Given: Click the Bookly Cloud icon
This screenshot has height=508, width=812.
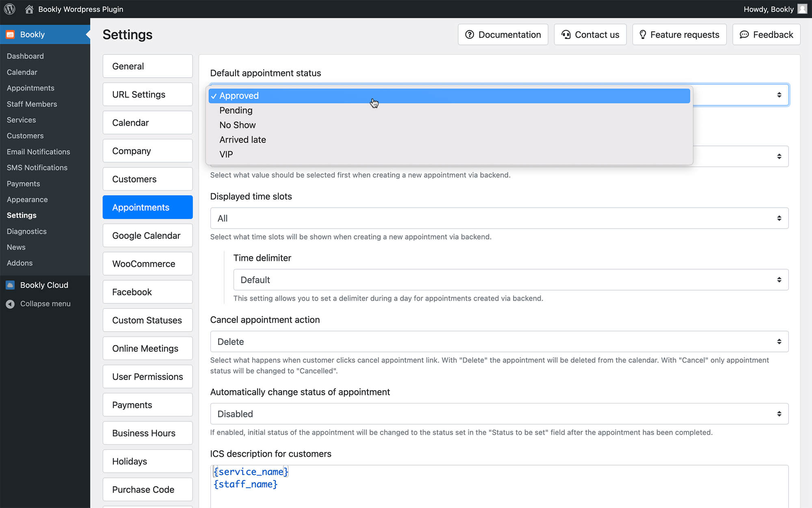Looking at the screenshot, I should click(x=10, y=285).
